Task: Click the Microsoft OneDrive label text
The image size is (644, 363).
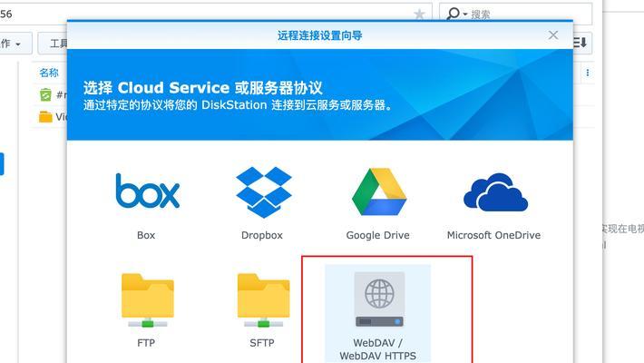Action: (493, 235)
